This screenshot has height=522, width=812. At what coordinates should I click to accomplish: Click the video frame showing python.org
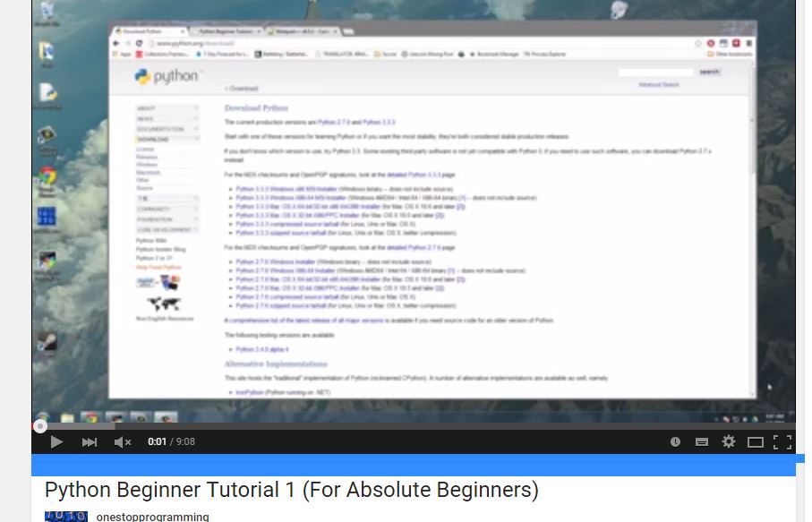pos(414,210)
